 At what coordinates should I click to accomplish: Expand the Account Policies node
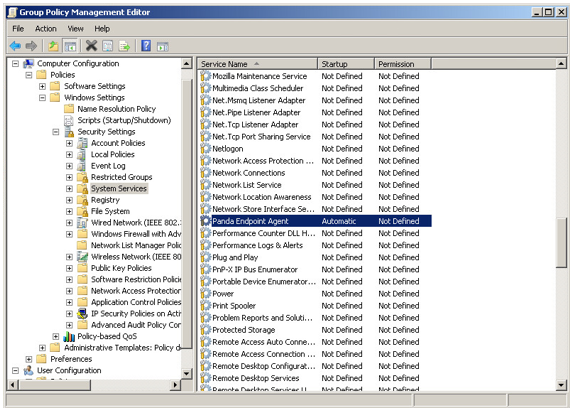click(69, 143)
